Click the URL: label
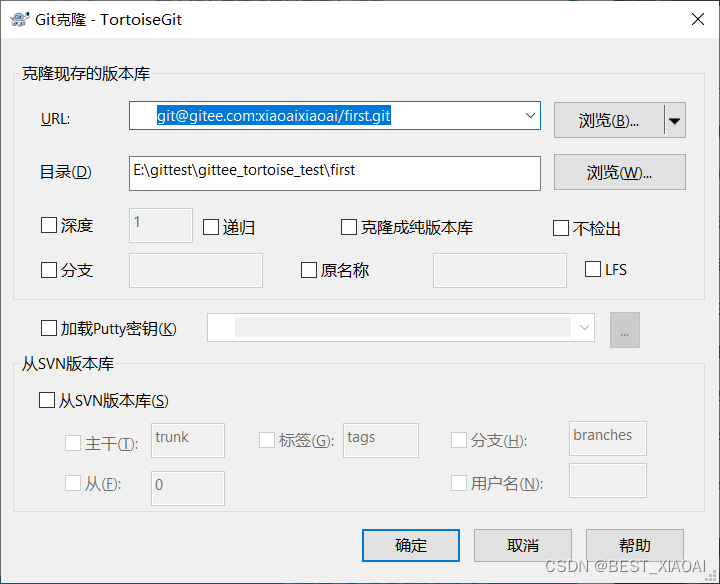This screenshot has width=720, height=584. (x=55, y=119)
